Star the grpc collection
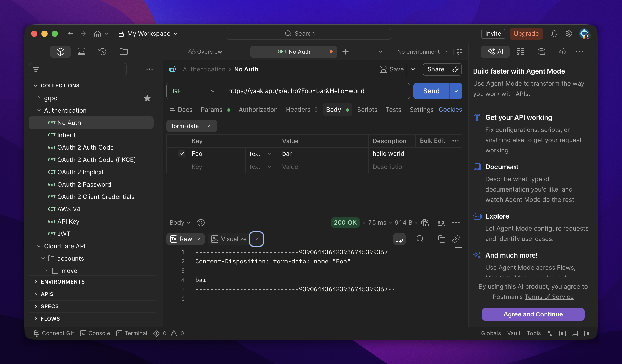 tap(147, 98)
